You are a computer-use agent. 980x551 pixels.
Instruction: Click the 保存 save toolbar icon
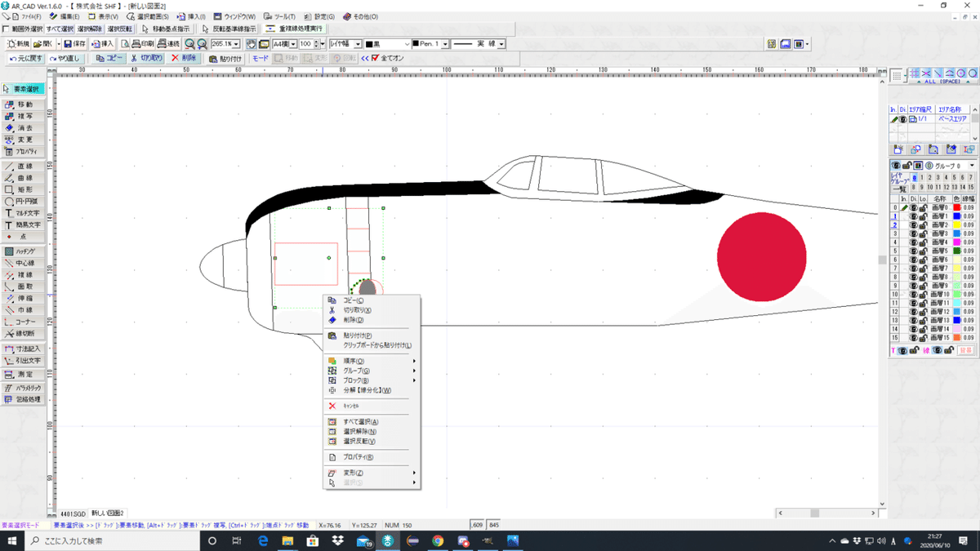74,43
